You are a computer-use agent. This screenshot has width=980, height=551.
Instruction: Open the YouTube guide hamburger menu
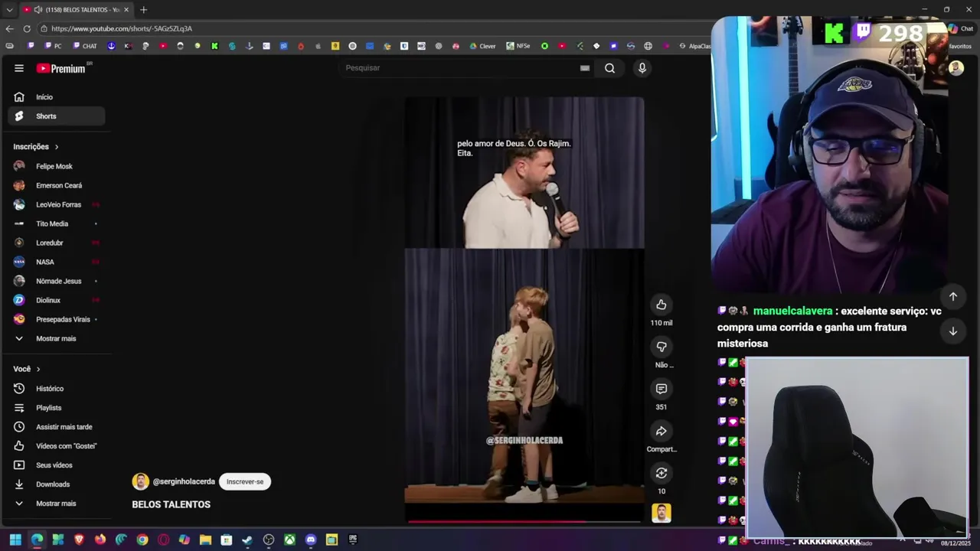point(18,68)
